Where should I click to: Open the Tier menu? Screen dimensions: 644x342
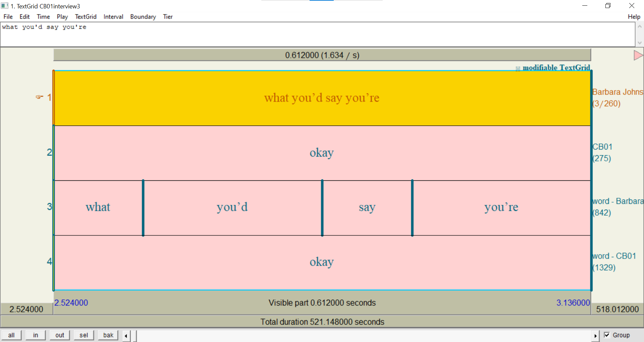click(x=168, y=17)
